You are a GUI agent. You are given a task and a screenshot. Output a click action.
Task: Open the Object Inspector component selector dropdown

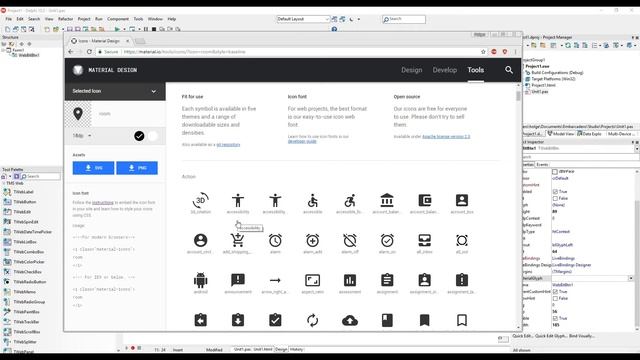(x=637, y=149)
